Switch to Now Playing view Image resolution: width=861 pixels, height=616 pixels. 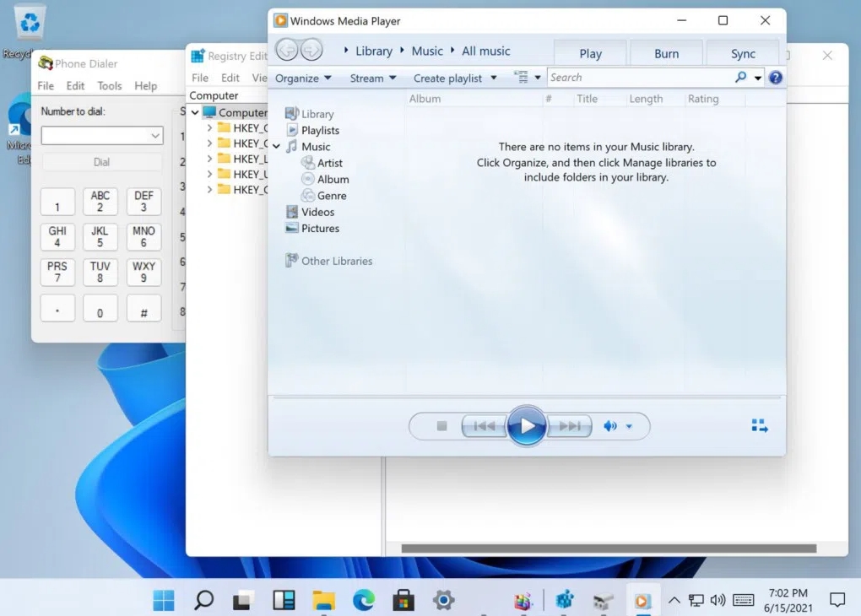coord(760,426)
